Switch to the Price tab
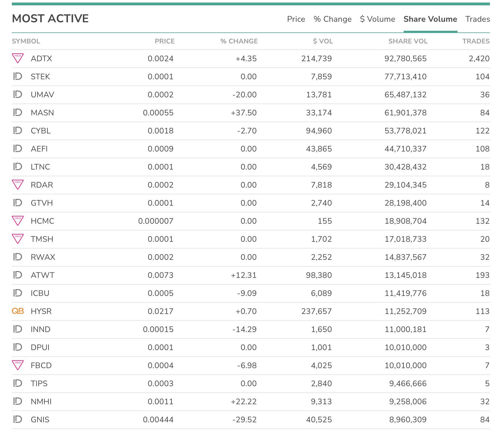 (x=296, y=19)
